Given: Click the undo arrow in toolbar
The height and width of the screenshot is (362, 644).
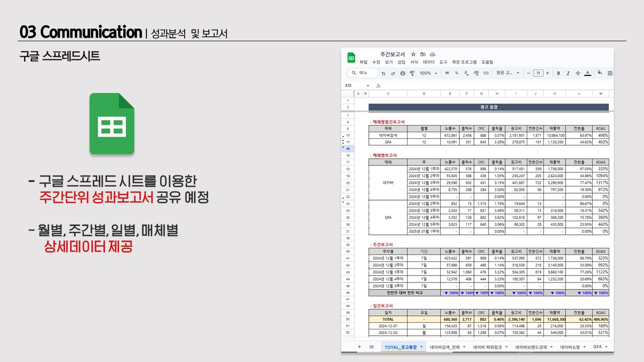Looking at the screenshot, I should [383, 73].
